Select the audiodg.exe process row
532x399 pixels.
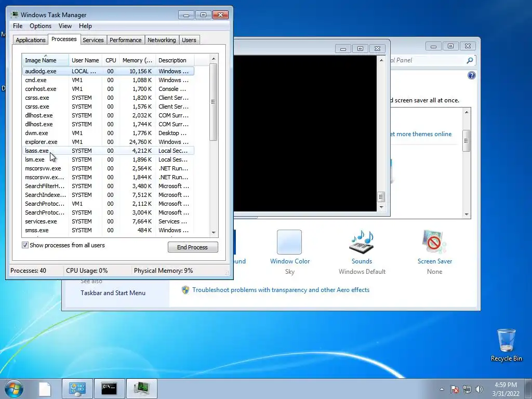point(108,71)
